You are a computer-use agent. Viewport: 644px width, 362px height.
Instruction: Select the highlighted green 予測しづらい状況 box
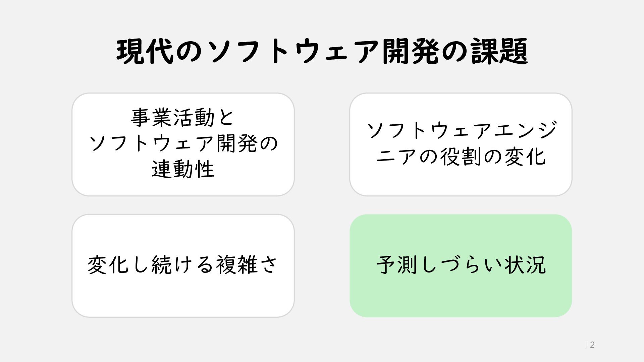461,265
